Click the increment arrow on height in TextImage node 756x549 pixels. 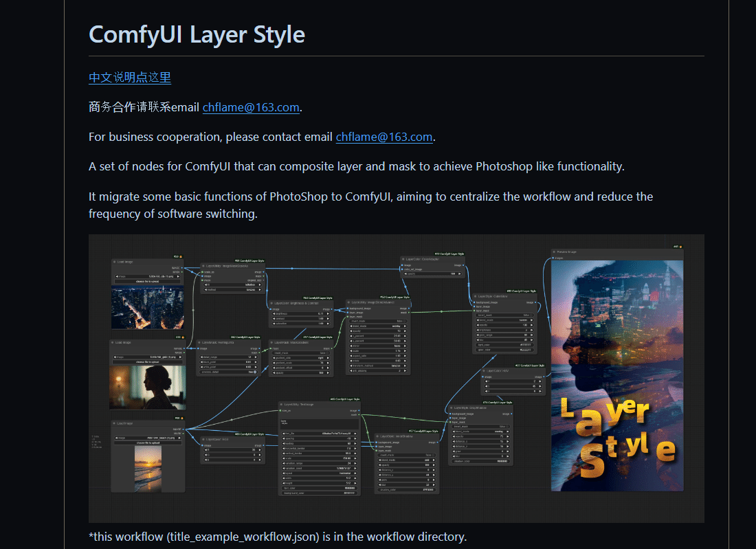click(x=355, y=483)
